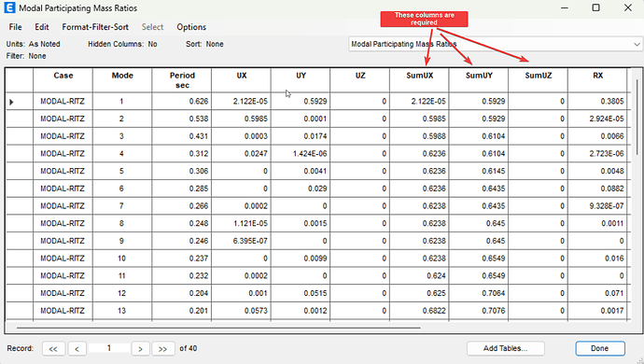Click the RX cell 9.328E-07 in mode 7
Screen dimensions: 644x364
[597, 206]
